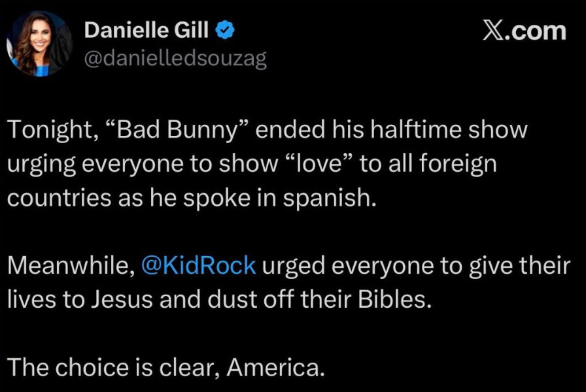Open the @KidRock mention link
586x392 pixels.
(198, 267)
